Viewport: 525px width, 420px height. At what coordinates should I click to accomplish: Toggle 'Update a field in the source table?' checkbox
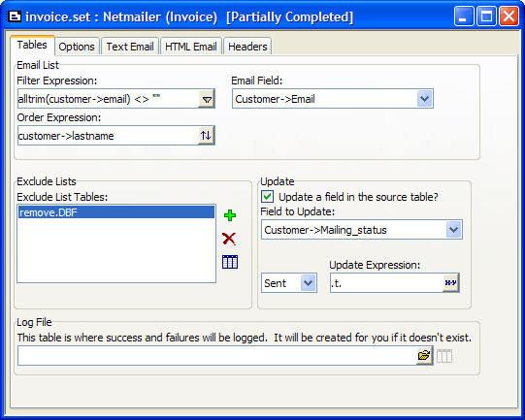point(268,197)
